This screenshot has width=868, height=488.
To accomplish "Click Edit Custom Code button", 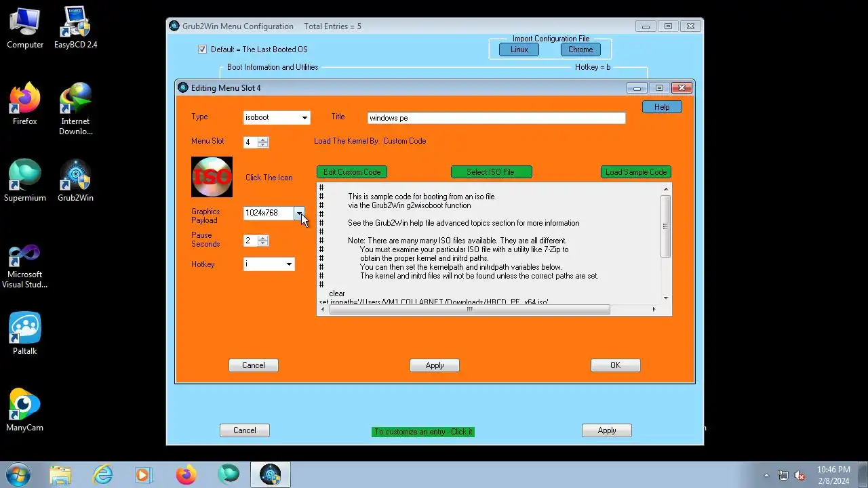I will (352, 172).
